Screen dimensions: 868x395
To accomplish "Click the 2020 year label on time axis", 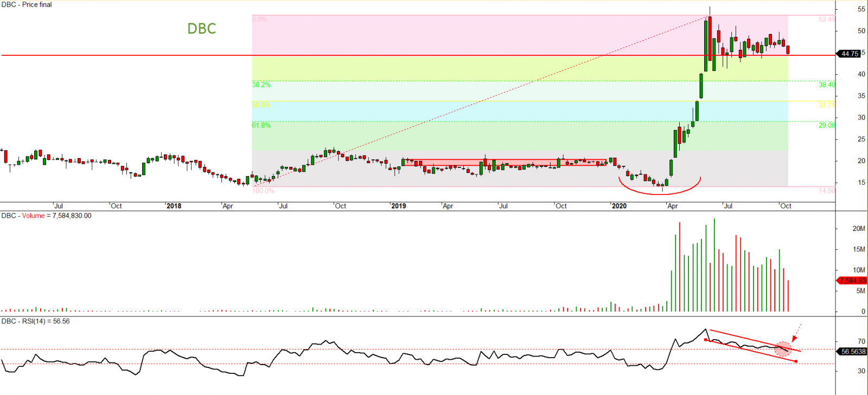I will point(618,206).
